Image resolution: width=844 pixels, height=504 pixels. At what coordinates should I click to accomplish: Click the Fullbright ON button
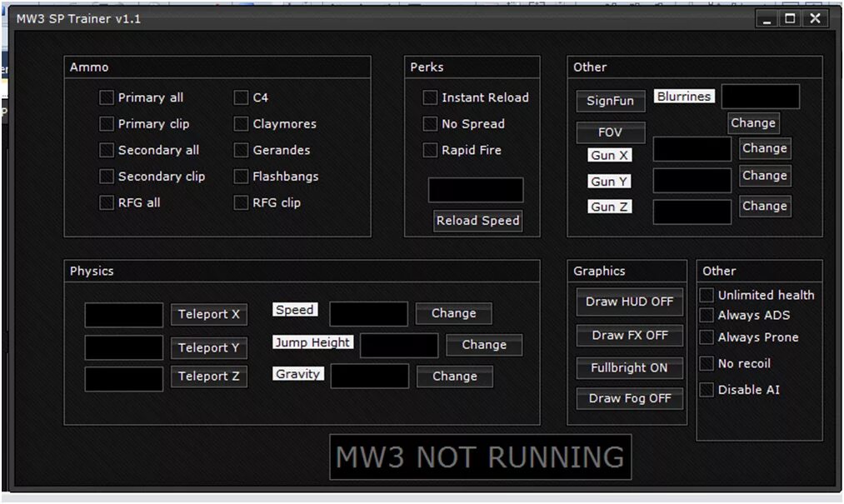pos(629,367)
